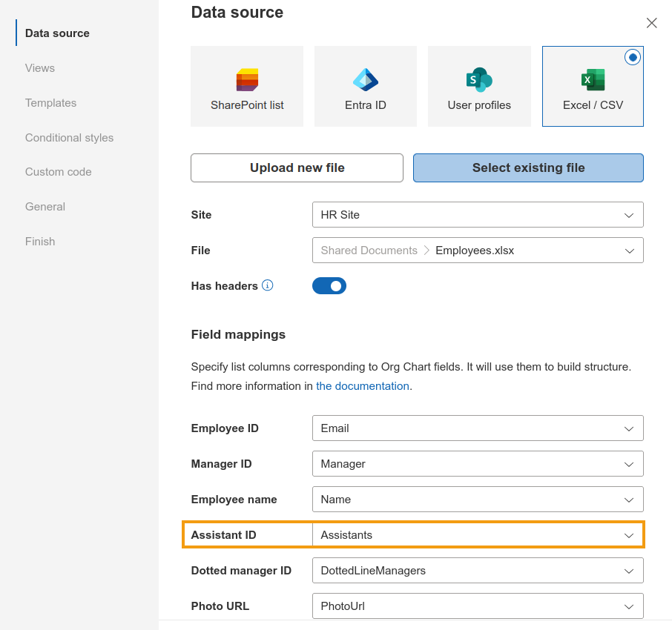
Task: Go to the Data source step
Action: pyautogui.click(x=57, y=33)
